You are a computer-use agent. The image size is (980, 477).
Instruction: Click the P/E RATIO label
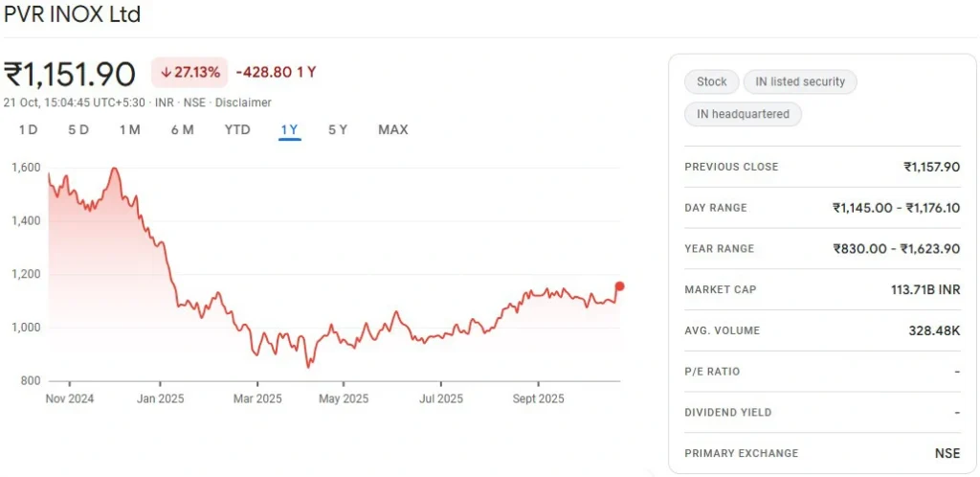(x=712, y=372)
